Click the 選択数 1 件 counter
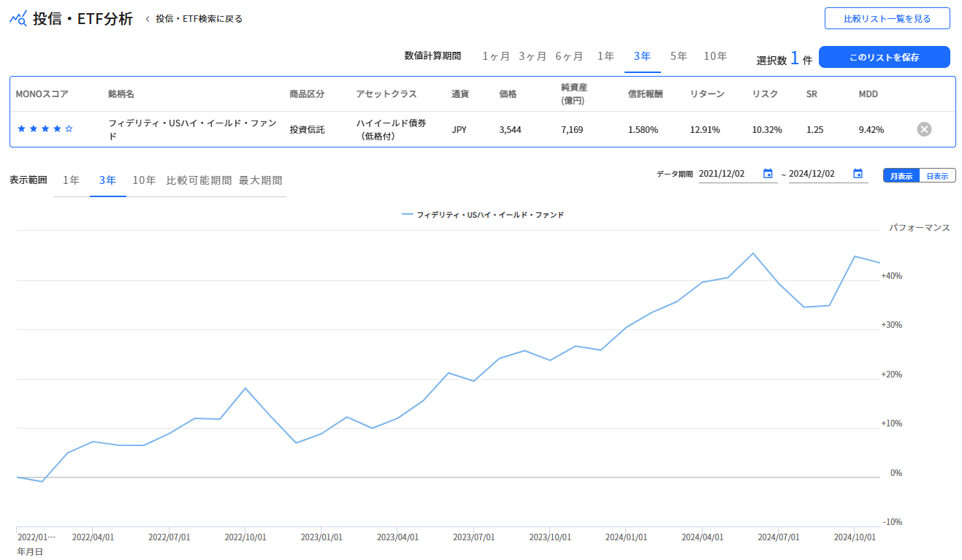 pyautogui.click(x=784, y=58)
